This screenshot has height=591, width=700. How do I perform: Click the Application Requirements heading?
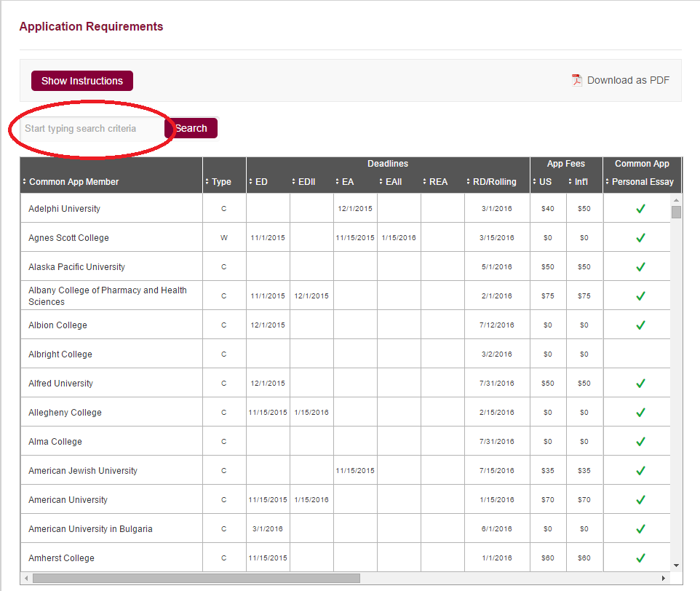[91, 26]
